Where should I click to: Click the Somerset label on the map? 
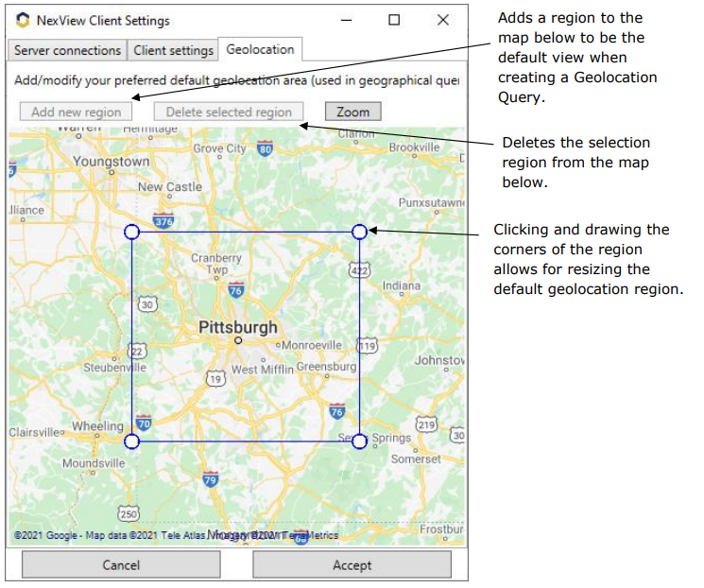point(416,459)
